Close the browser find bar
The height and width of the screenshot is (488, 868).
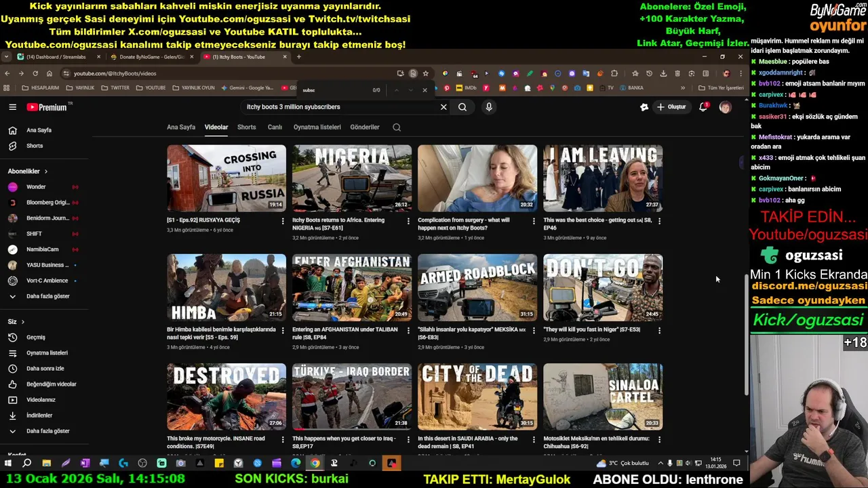[425, 90]
